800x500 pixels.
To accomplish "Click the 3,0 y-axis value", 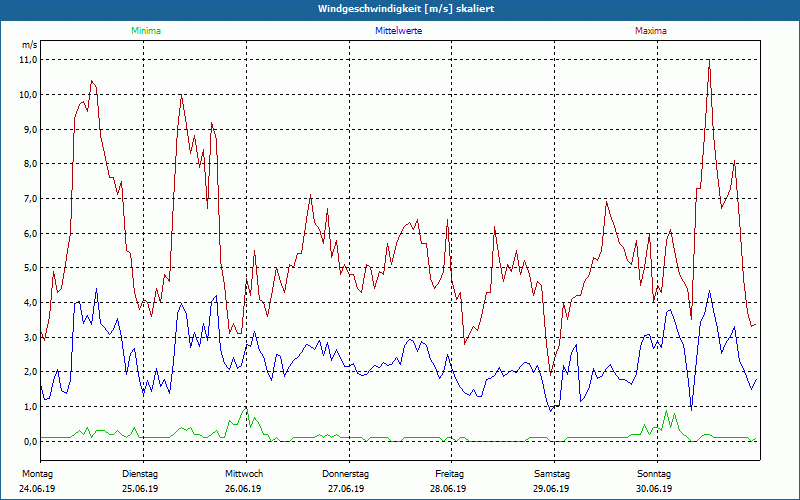I will [x=30, y=337].
